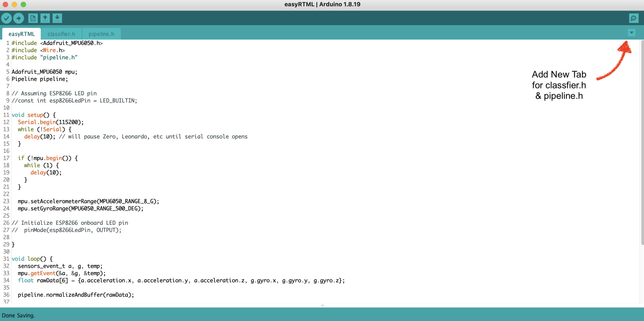Click 'delay(10);' on line 19
Screen dimensions: 644x321
pyautogui.click(x=46, y=172)
